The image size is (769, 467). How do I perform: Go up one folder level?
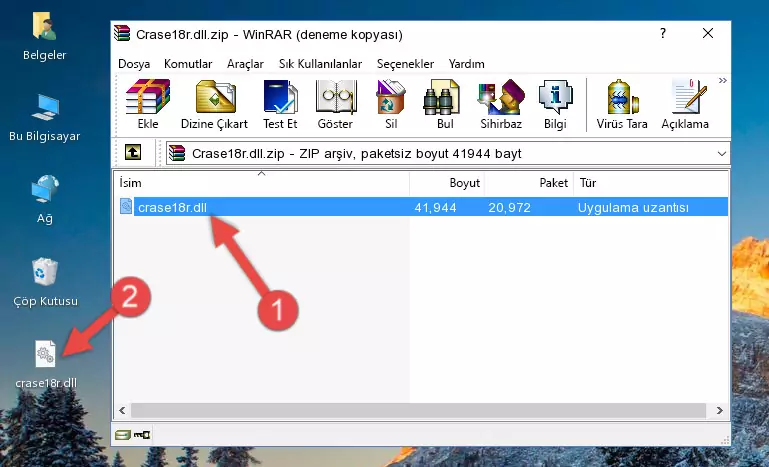pyautogui.click(x=132, y=153)
